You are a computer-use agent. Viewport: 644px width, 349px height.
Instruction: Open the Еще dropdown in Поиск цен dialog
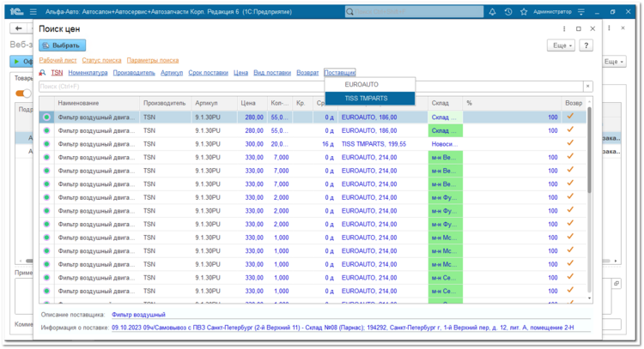pyautogui.click(x=562, y=45)
